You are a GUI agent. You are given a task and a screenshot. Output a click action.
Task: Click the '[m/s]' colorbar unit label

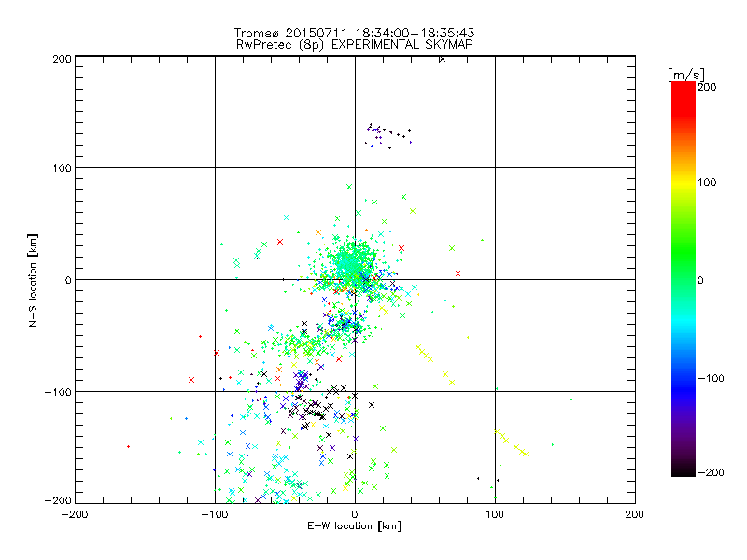point(686,76)
